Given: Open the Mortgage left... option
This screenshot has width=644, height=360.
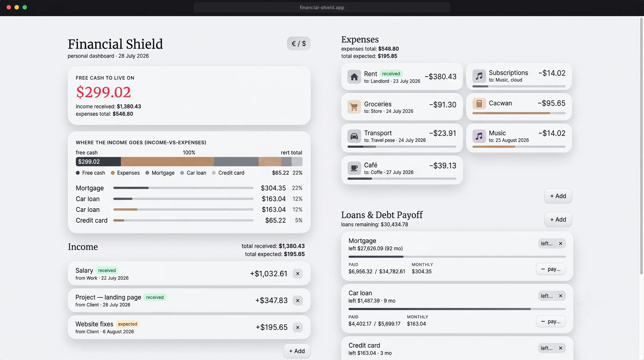Looking at the screenshot, I should click(x=547, y=243).
